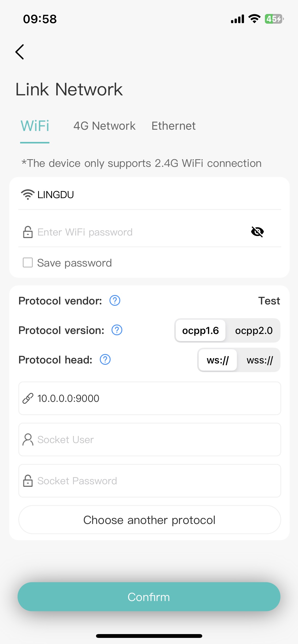Tap the user icon in Socket User field
Image resolution: width=298 pixels, height=644 pixels.
point(28,440)
